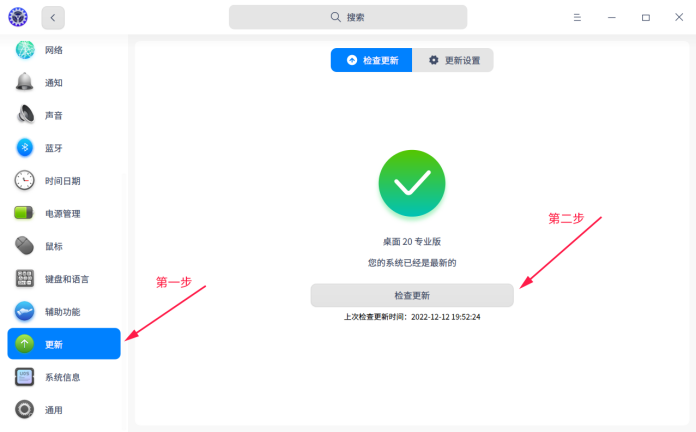Open the 通用 general settings icon
Image resolution: width=696 pixels, height=432 pixels.
[x=25, y=409]
